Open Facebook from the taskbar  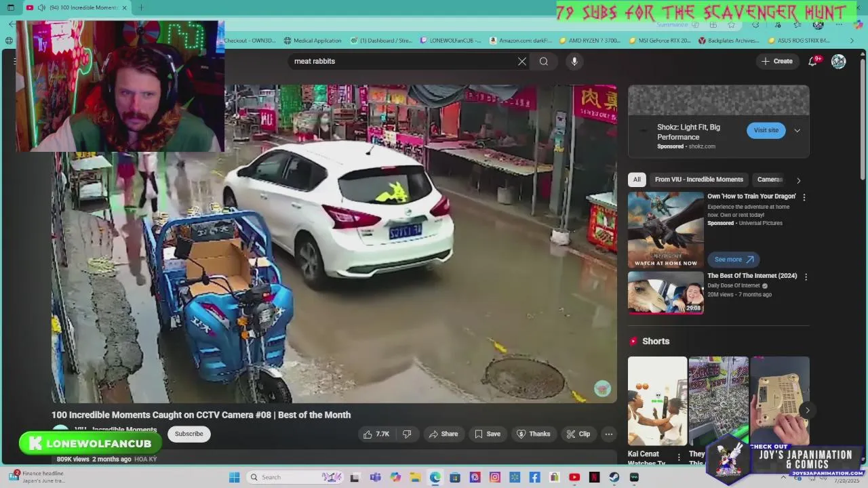click(534, 477)
